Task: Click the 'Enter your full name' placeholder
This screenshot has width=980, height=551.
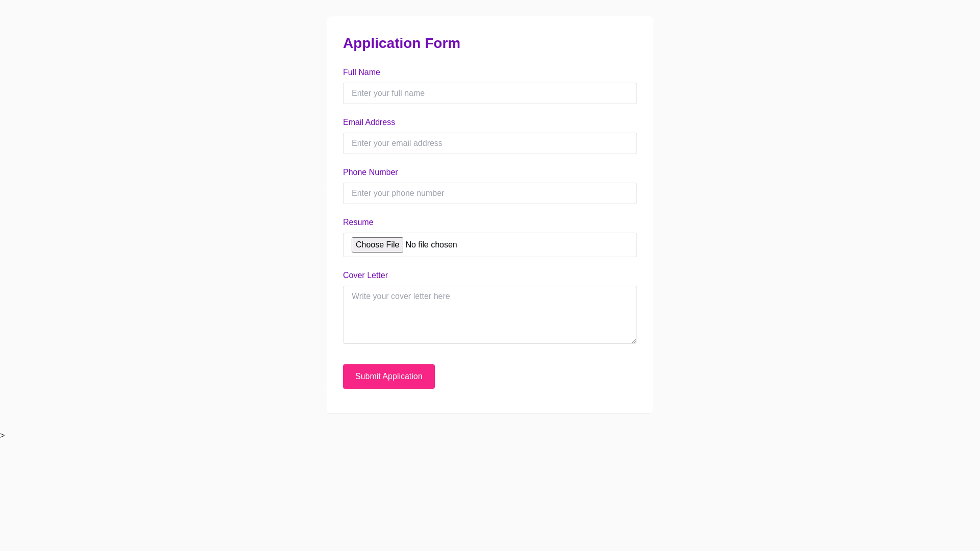Action: click(388, 93)
